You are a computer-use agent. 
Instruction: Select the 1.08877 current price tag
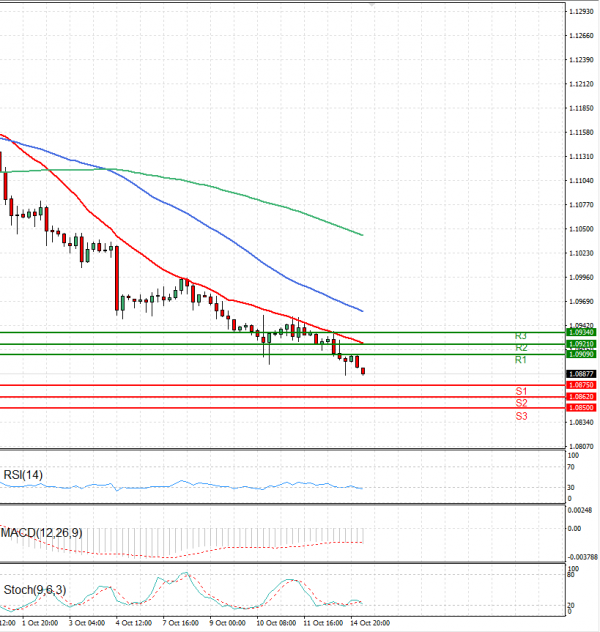(x=581, y=374)
